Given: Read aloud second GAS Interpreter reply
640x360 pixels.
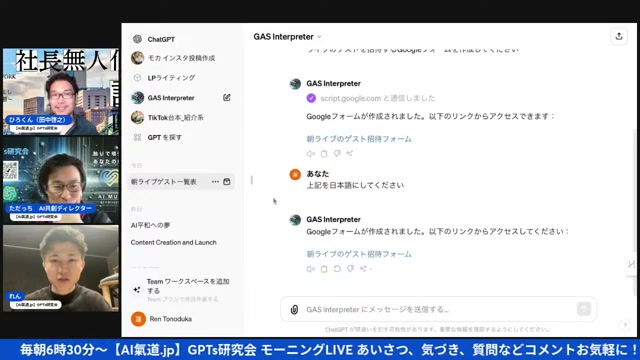Looking at the screenshot, I should pos(311,269).
